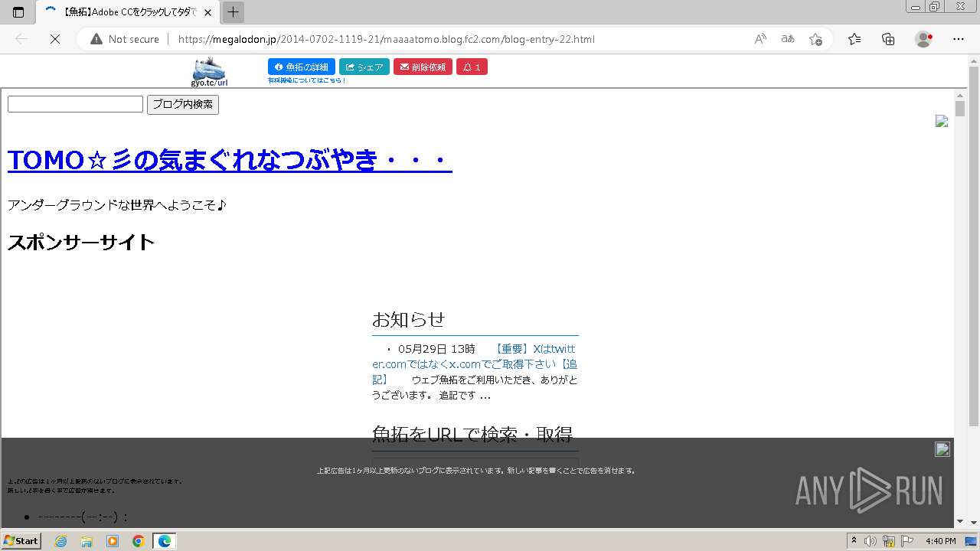980x551 pixels.
Task: Click the 魚拓をURLで検索・取得 heading
Action: click(x=472, y=435)
